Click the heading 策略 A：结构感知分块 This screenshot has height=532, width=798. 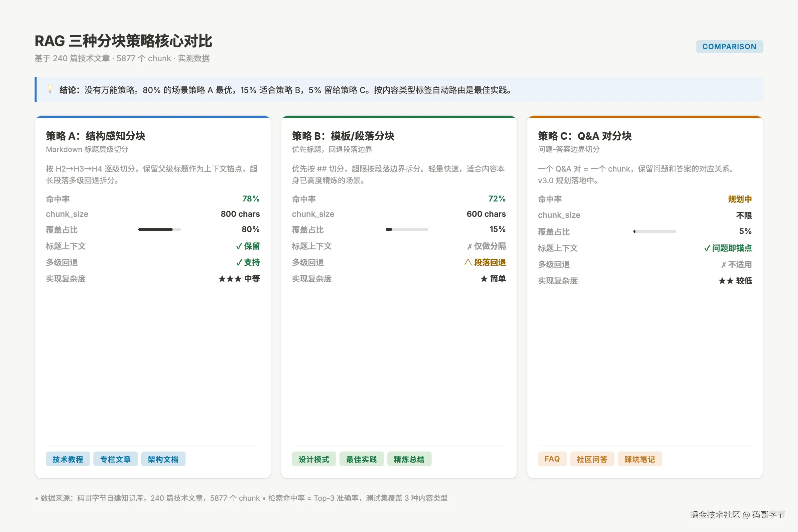click(96, 136)
